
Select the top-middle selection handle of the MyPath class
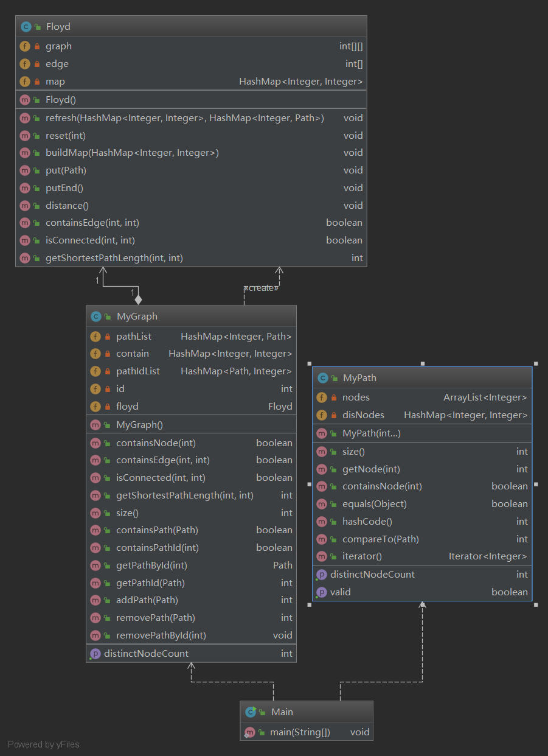coord(422,363)
